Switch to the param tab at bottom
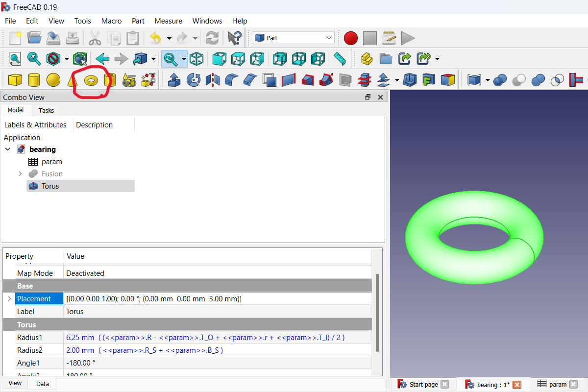Viewport: 588px width, 392px height. [x=557, y=384]
